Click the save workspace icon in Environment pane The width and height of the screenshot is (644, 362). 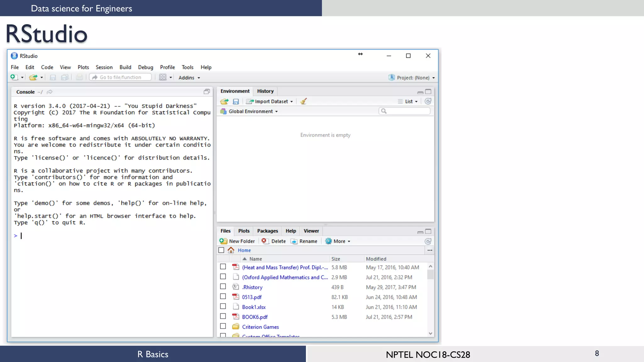236,101
